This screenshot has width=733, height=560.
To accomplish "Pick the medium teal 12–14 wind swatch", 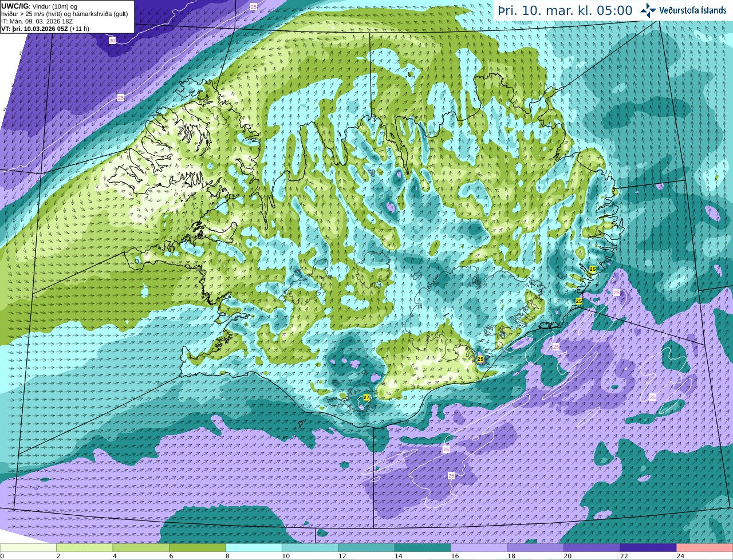I will click(366, 548).
